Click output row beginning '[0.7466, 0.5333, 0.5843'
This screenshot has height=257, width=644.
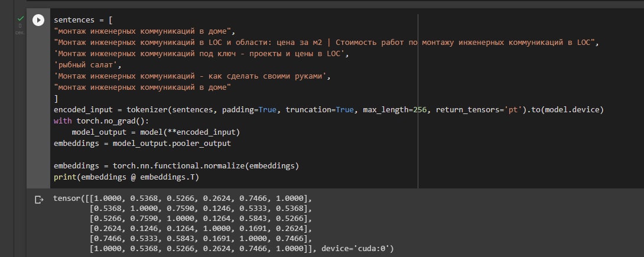pyautogui.click(x=201, y=239)
